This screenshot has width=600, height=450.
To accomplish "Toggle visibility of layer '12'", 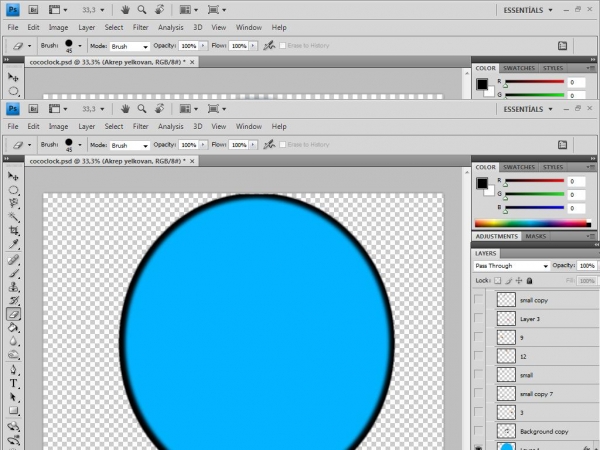I will click(478, 355).
